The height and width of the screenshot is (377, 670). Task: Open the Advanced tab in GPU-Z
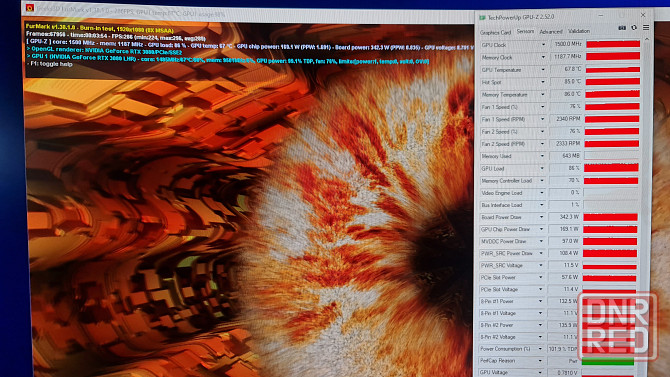click(551, 32)
